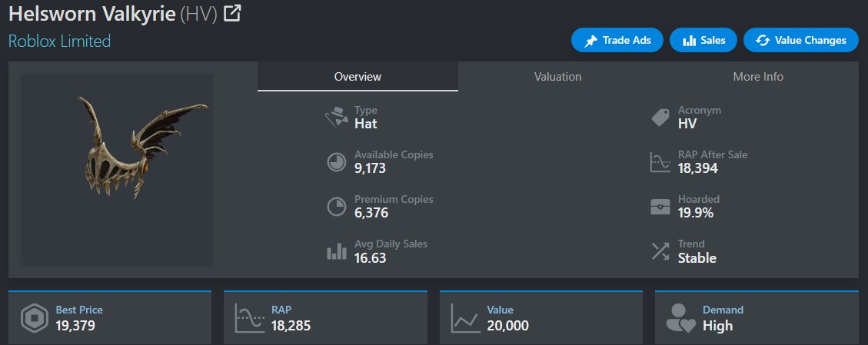868x345 pixels.
Task: Click the Available Copies count 9,173
Action: (370, 168)
